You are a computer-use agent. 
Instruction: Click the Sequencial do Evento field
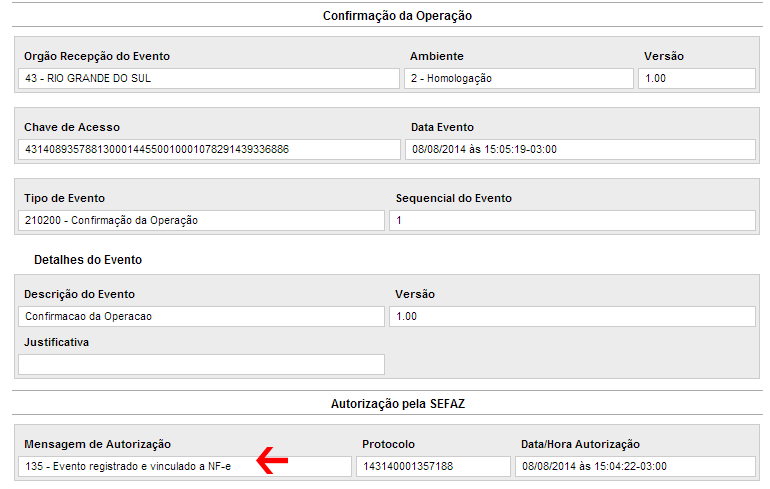click(x=572, y=220)
